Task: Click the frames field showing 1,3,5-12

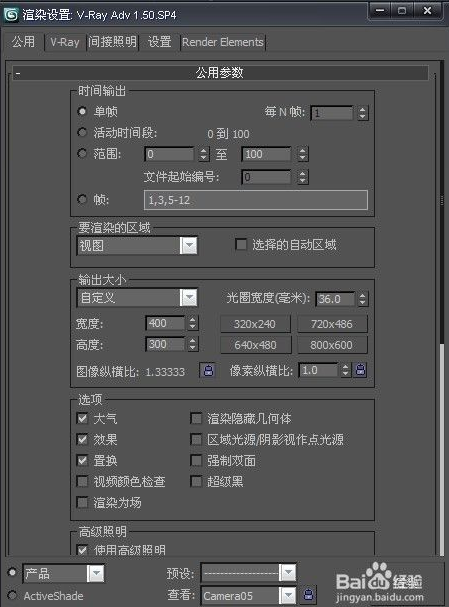Action: tap(256, 200)
